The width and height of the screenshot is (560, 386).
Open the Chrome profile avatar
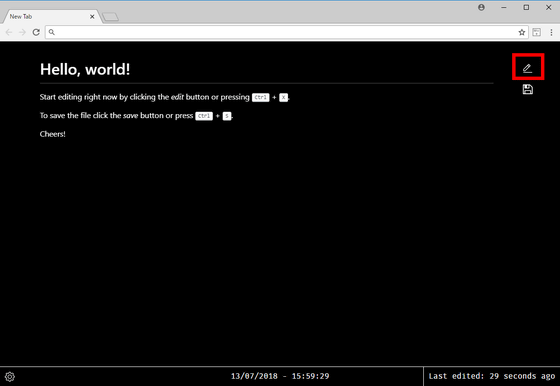(x=481, y=7)
